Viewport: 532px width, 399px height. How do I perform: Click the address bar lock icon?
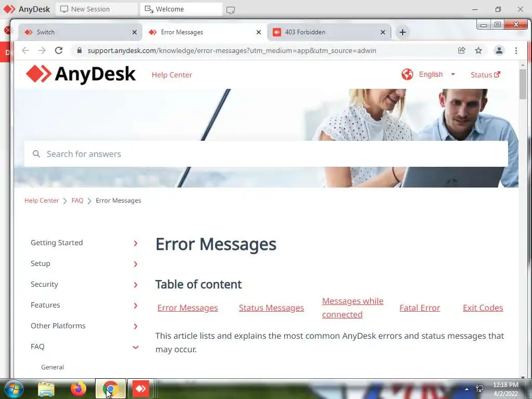[x=79, y=50]
